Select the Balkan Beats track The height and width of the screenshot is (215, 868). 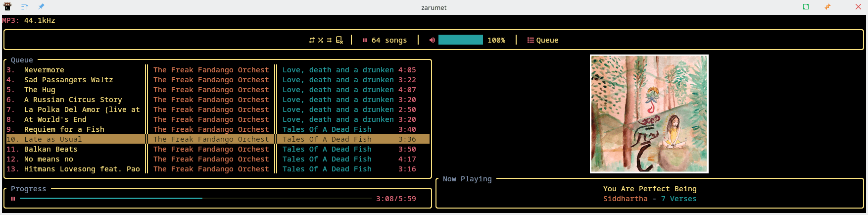(x=50, y=149)
